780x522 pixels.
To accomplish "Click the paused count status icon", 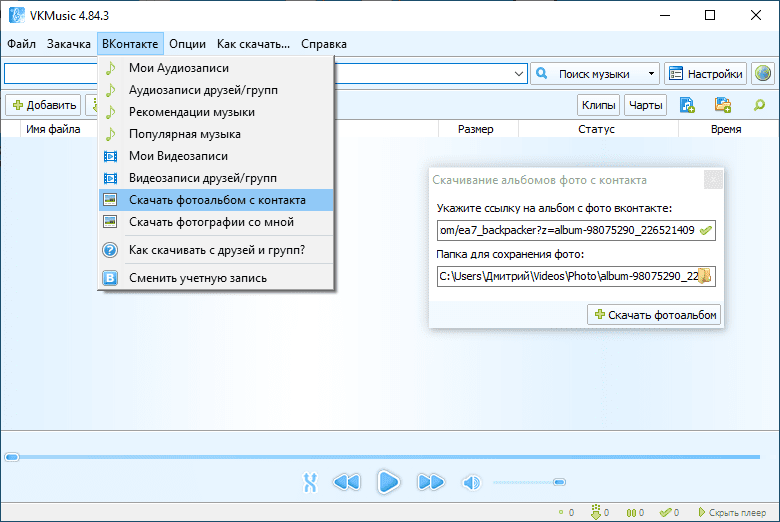I will click(x=631, y=513).
